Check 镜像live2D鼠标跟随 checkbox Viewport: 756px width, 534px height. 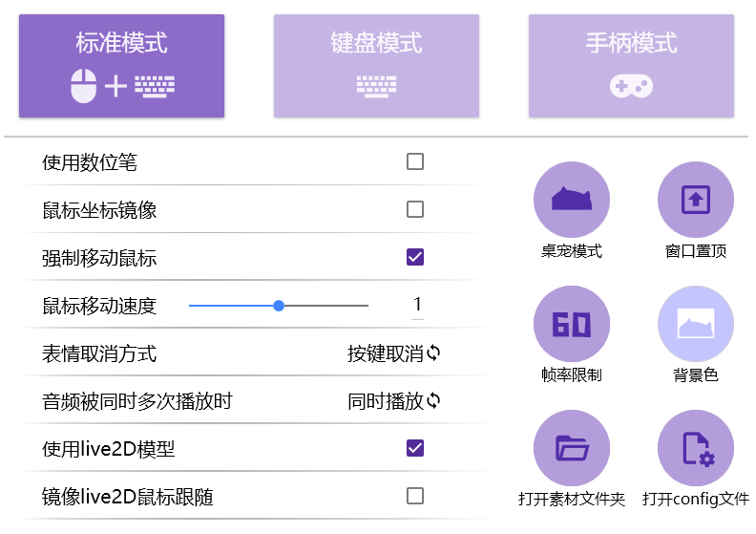click(x=415, y=496)
